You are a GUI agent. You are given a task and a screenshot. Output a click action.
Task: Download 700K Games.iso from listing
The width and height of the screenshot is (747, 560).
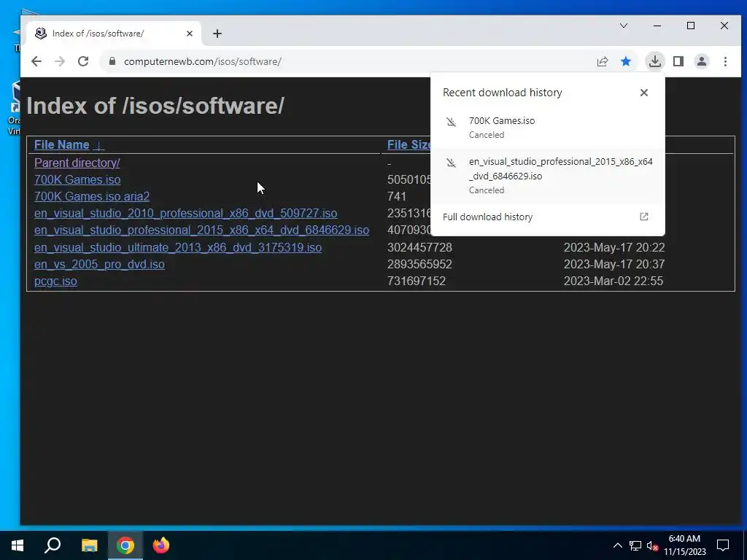click(x=77, y=179)
